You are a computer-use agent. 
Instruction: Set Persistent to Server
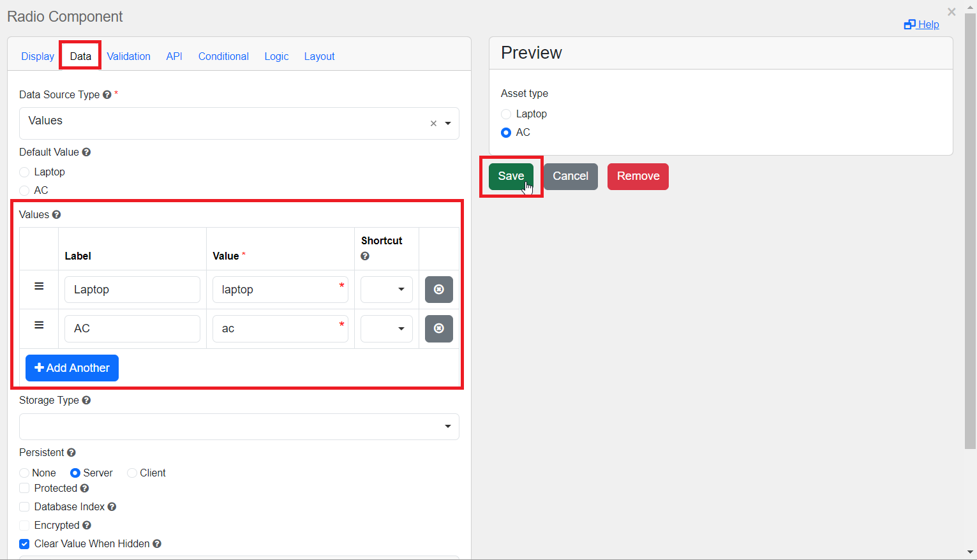click(75, 473)
